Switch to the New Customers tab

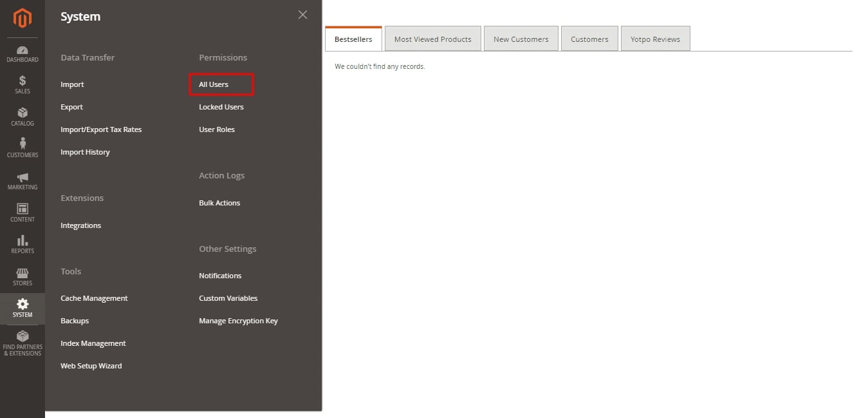(521, 39)
